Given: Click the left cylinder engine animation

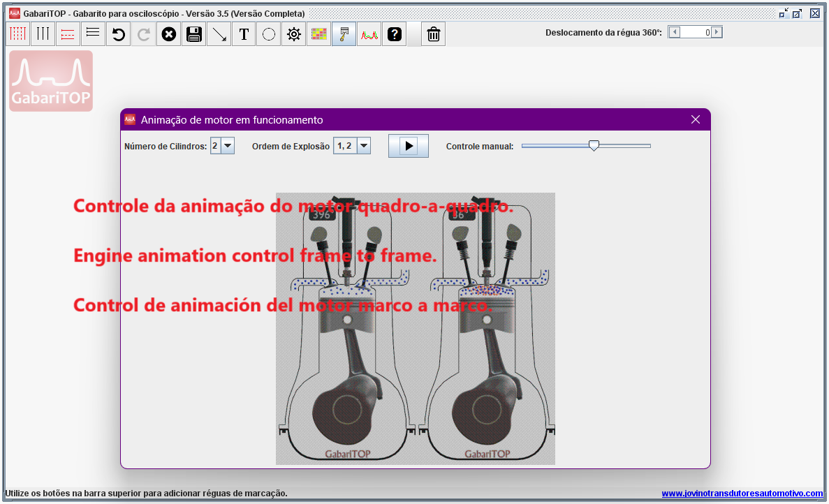Looking at the screenshot, I should [x=346, y=329].
